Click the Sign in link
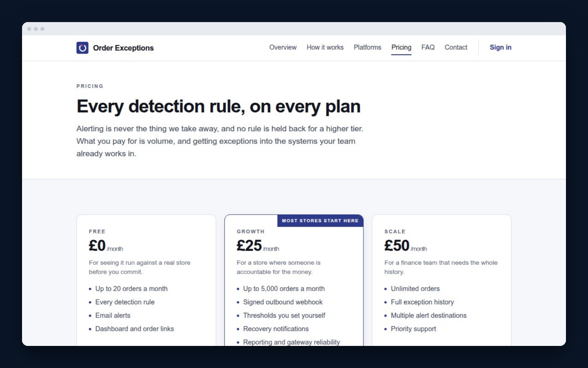Viewport: 588px width, 368px height. (500, 47)
